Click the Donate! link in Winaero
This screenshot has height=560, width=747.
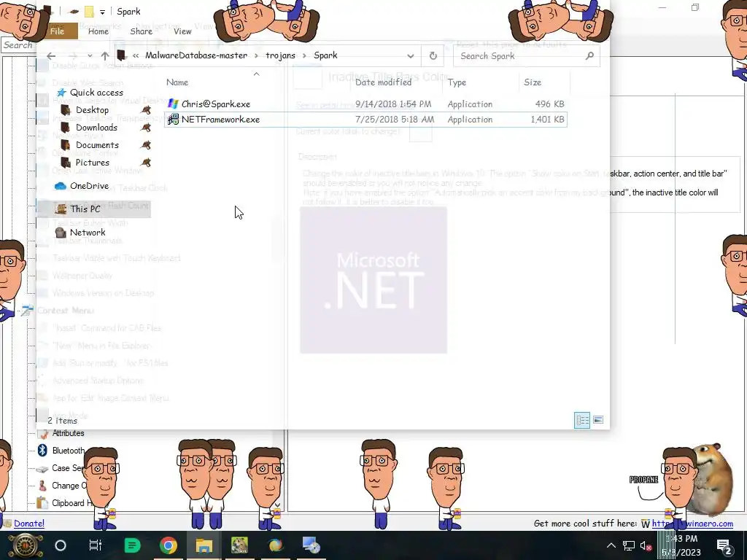click(29, 524)
